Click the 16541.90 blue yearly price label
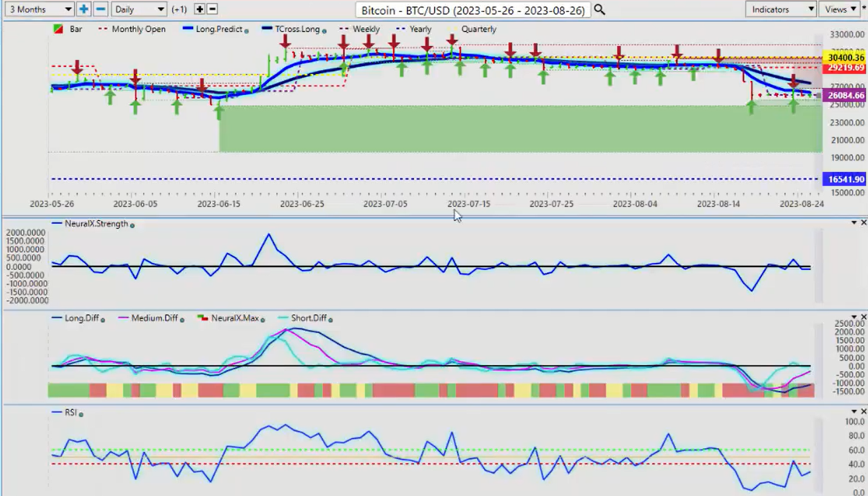This screenshot has width=868, height=496. pyautogui.click(x=845, y=179)
